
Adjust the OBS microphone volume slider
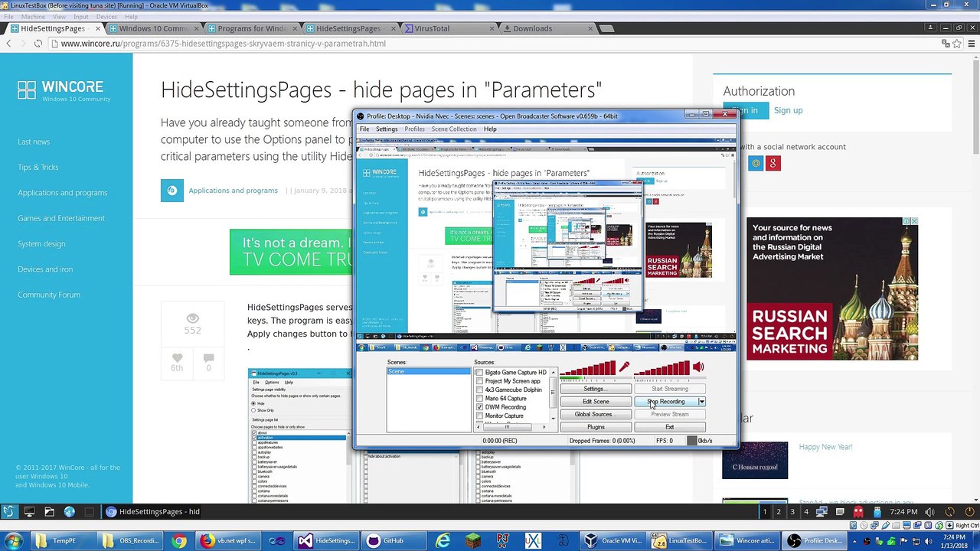pos(588,370)
